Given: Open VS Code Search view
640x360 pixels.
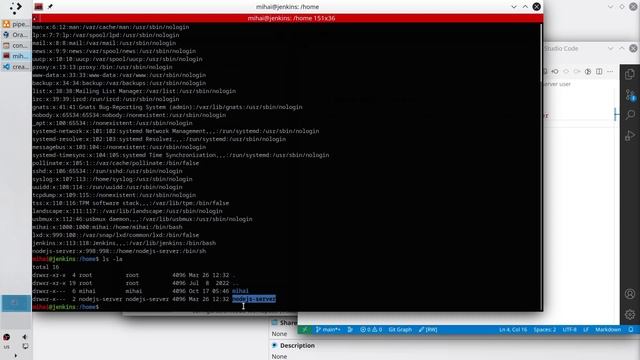Looking at the screenshot, I should point(630,115).
